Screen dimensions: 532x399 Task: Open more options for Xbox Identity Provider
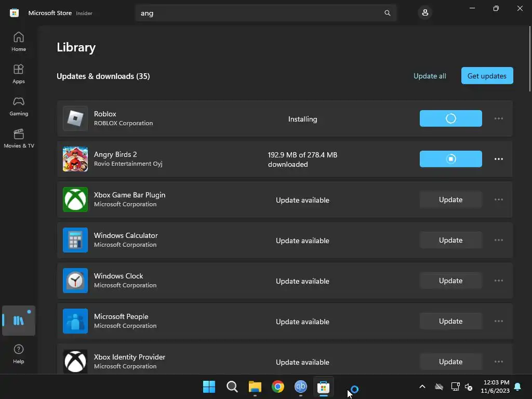point(498,362)
